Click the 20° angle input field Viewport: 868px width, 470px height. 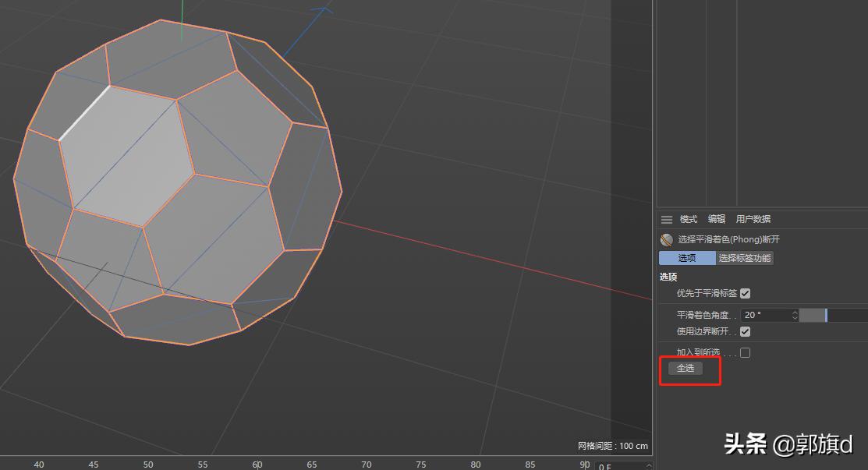click(x=764, y=315)
